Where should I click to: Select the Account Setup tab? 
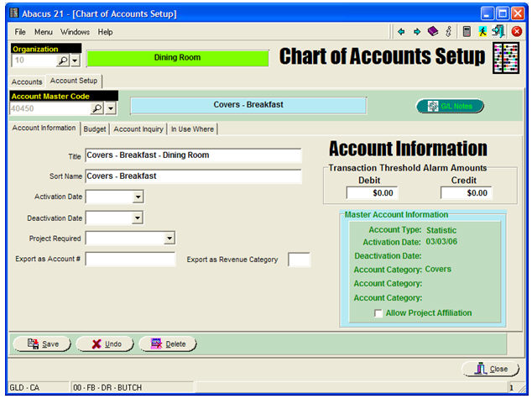(74, 81)
